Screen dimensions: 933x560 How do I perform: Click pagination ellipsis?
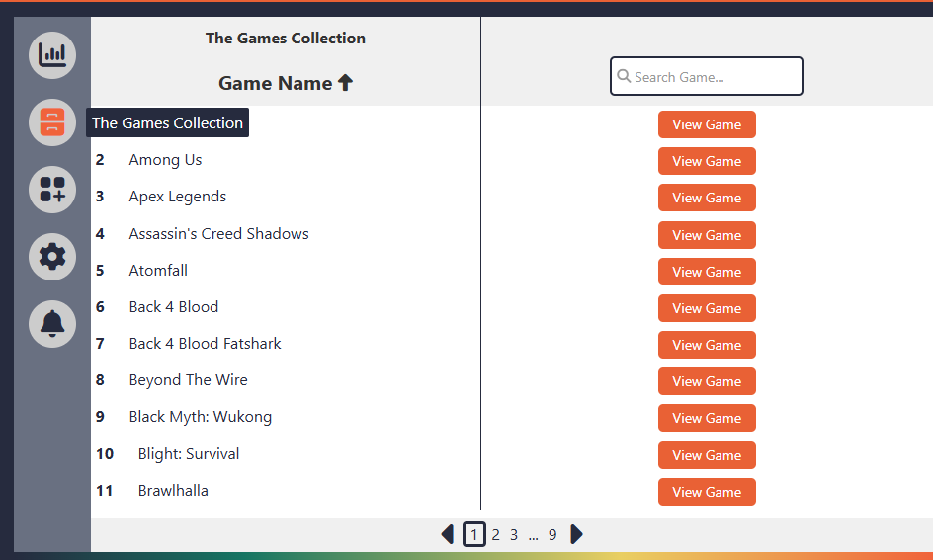point(533,537)
